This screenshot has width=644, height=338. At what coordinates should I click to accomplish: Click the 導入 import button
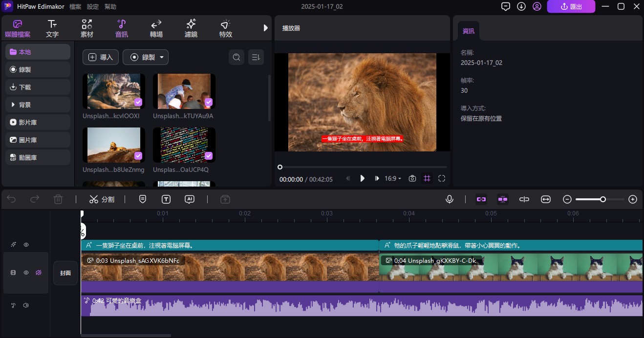tap(101, 57)
